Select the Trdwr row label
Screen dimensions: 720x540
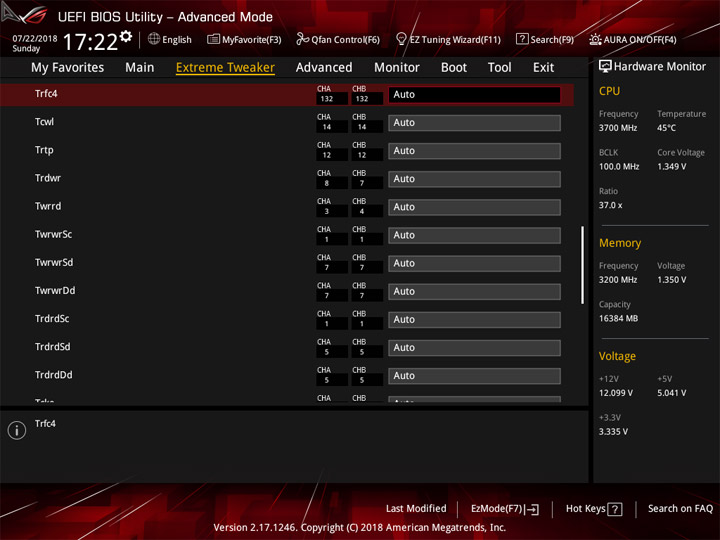click(48, 178)
